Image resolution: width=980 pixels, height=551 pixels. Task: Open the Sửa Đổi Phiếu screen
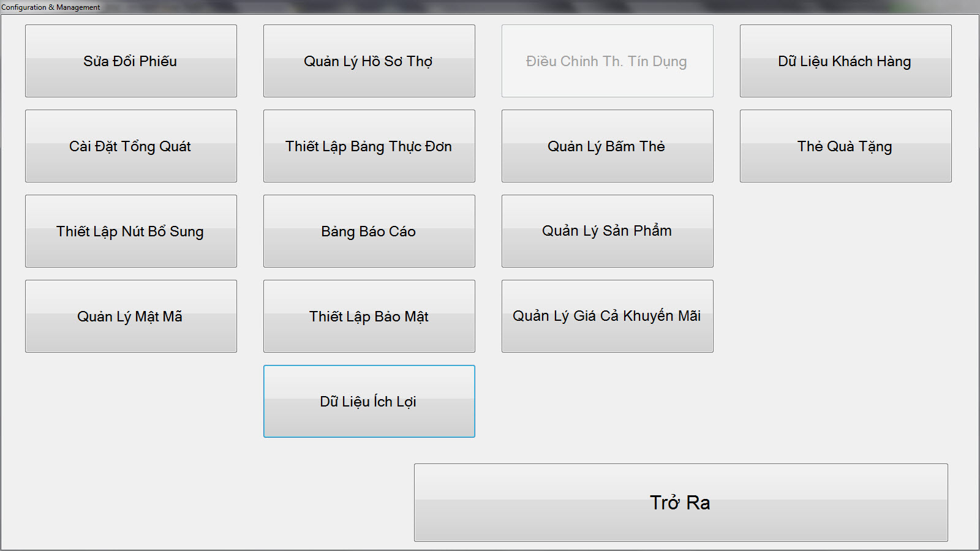130,61
